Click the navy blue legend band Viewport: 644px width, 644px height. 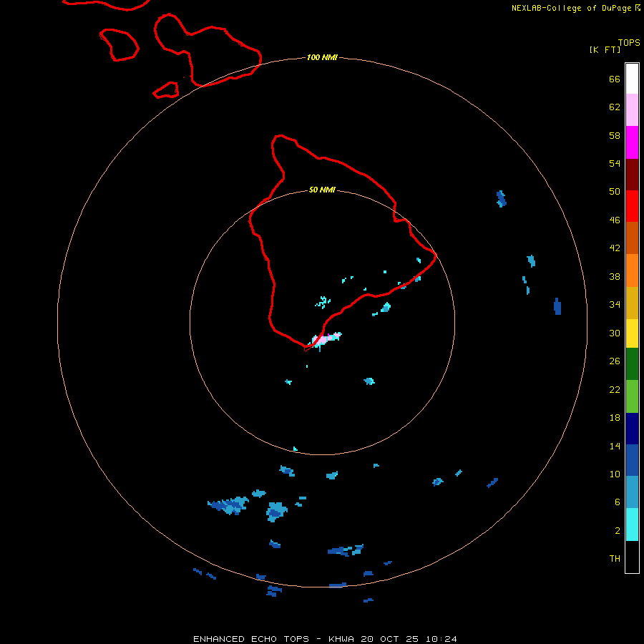point(632,429)
